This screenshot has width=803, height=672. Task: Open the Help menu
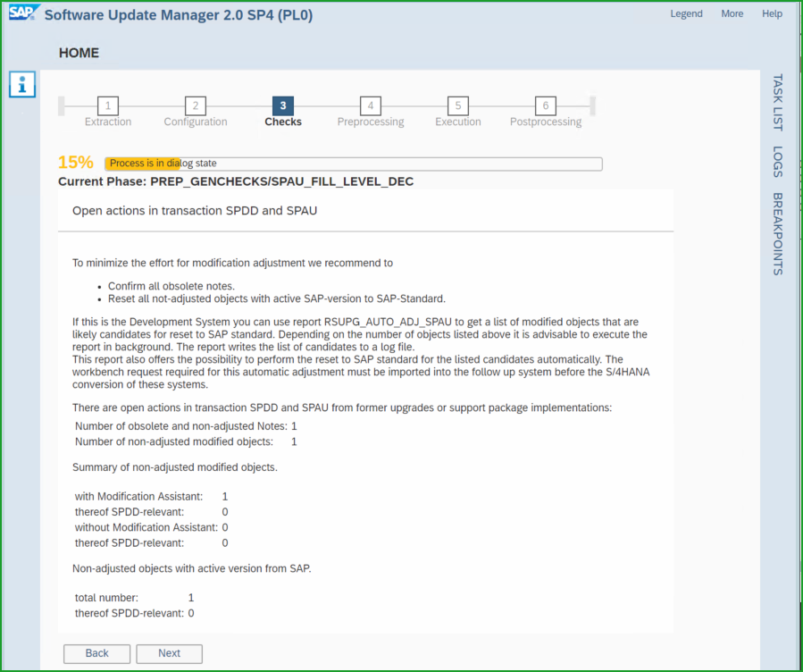pyautogui.click(x=772, y=13)
